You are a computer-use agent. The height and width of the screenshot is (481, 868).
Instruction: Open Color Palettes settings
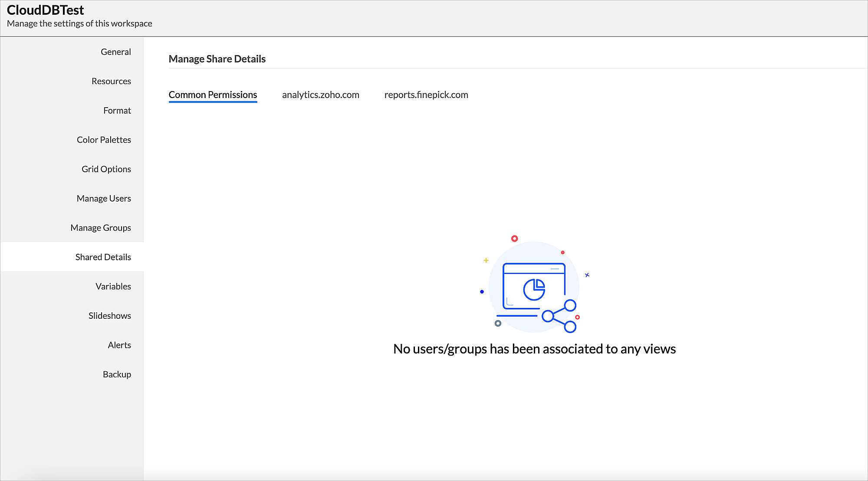(104, 140)
